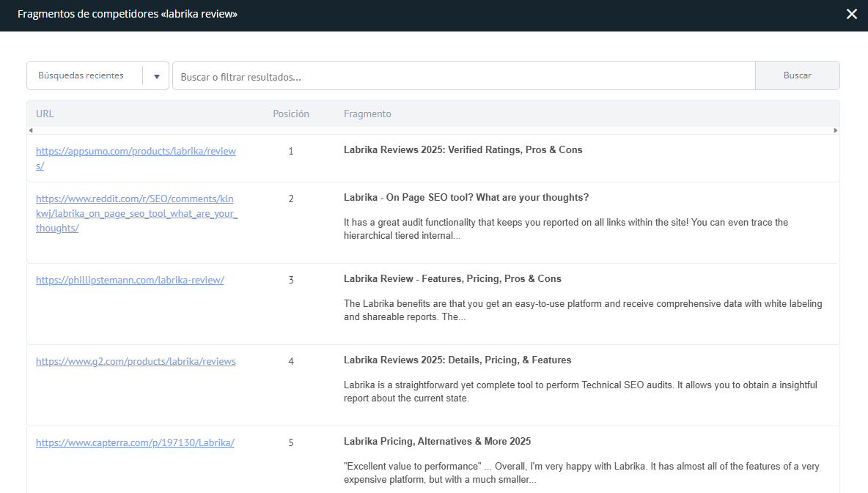The height and width of the screenshot is (493, 868).
Task: Select title 'Labrika Review - Features, Pricing, Pros & Cons'
Action: [452, 279]
